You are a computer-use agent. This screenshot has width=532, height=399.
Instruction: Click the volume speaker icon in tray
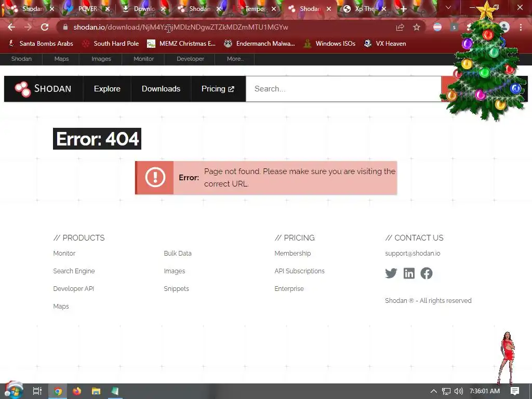point(459,391)
